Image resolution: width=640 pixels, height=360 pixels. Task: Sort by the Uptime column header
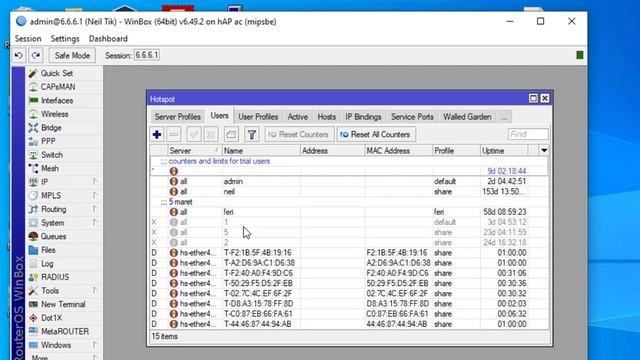[x=504, y=151]
